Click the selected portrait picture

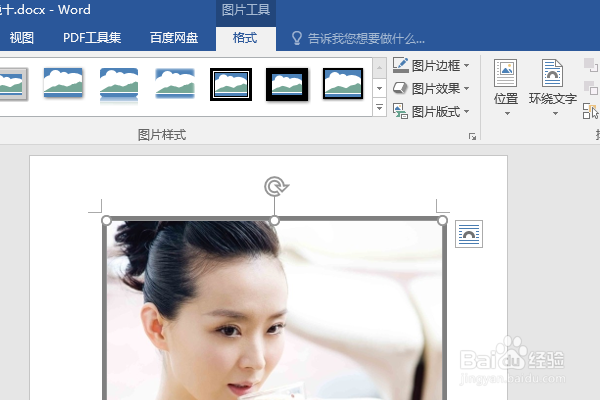274,310
